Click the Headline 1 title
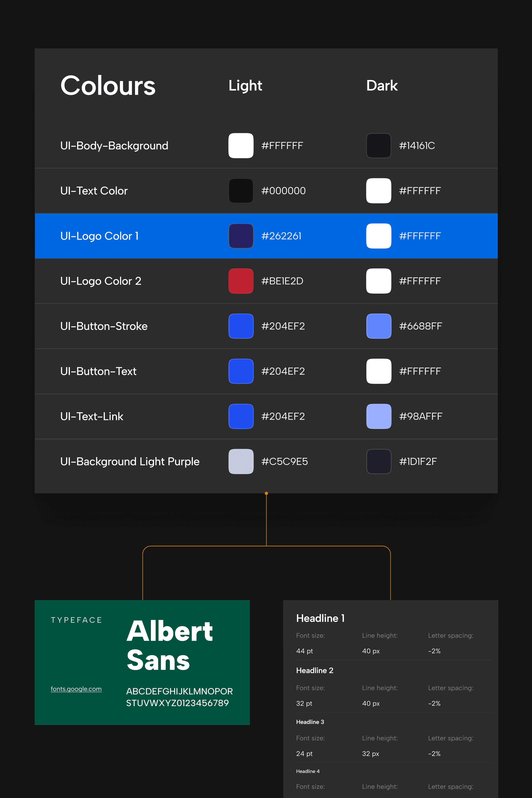 pos(320,618)
